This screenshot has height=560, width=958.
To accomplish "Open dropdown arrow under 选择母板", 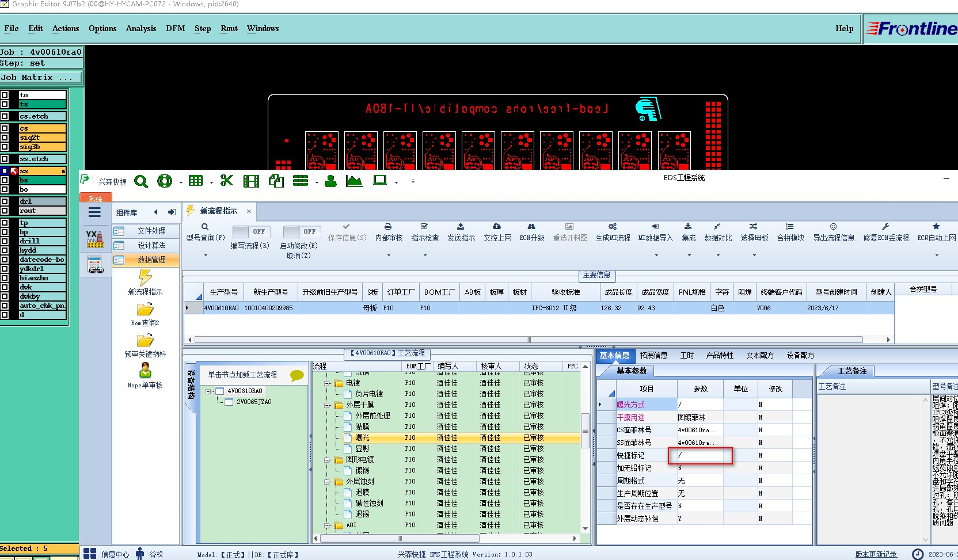I will [x=754, y=255].
